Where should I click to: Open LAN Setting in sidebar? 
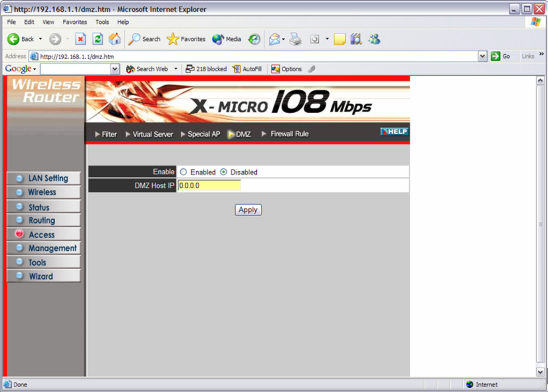(44, 178)
